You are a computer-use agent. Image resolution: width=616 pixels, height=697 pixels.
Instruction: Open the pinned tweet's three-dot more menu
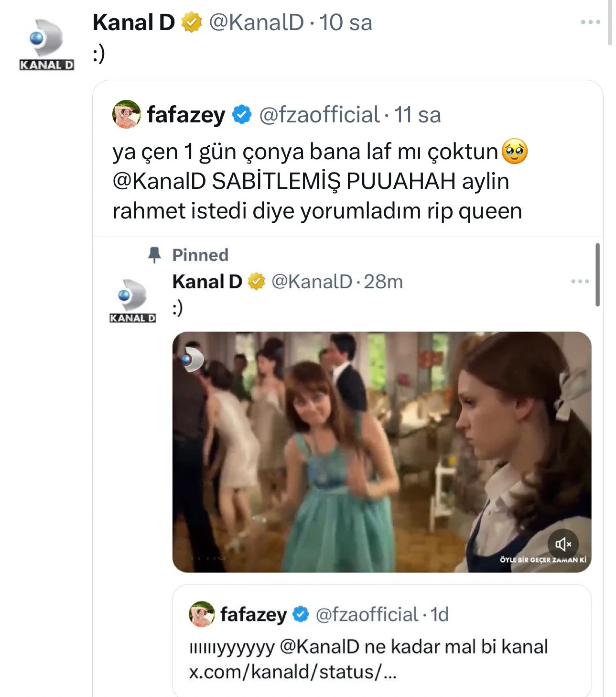click(580, 281)
